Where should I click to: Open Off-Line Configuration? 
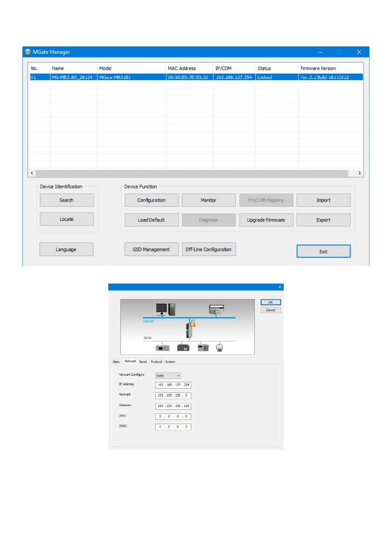pos(209,249)
